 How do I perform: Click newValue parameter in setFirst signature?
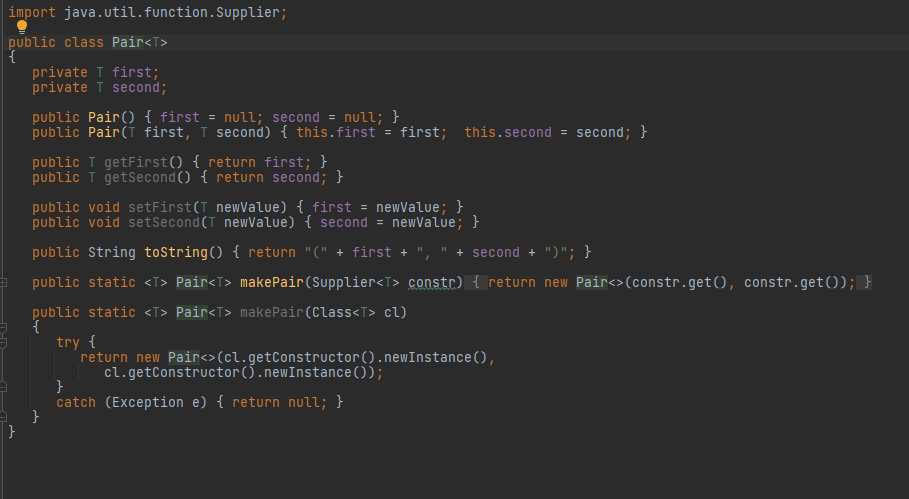tap(248, 207)
